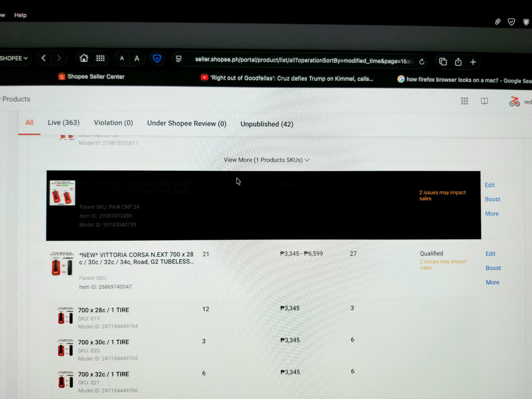Click the Products breadcrumb text

coord(16,99)
